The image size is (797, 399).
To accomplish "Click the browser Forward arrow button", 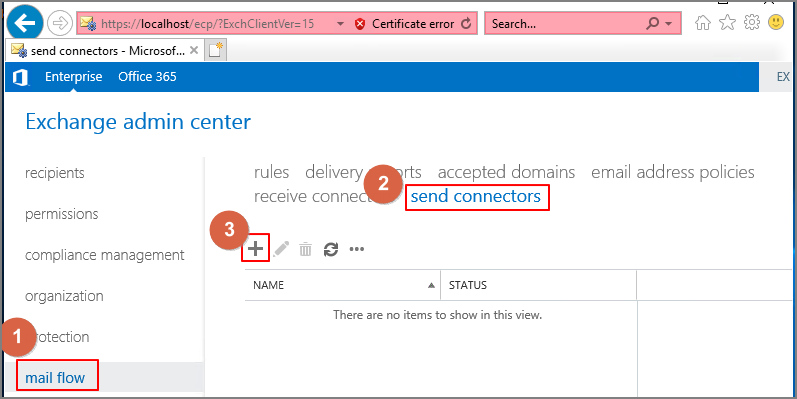I will (60, 24).
